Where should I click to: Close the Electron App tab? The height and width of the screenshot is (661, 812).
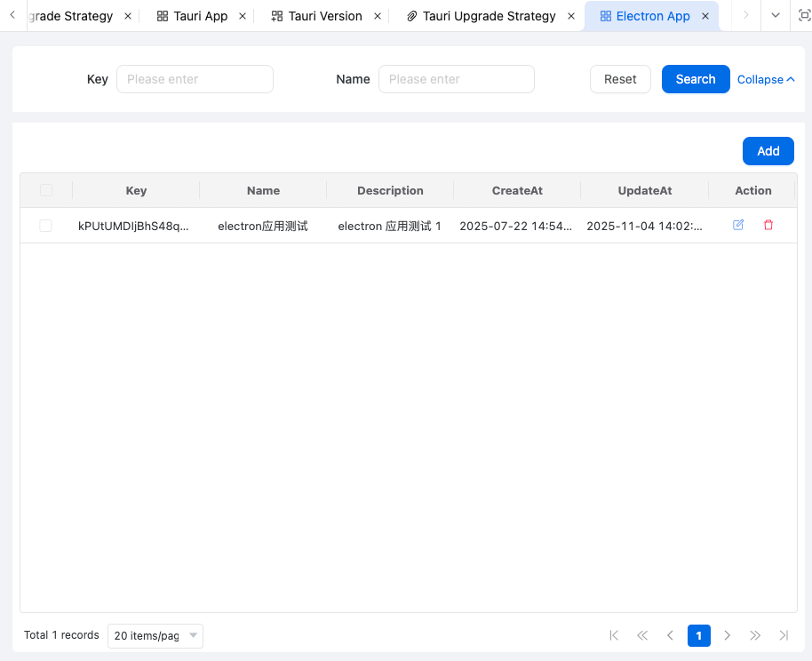tap(705, 16)
